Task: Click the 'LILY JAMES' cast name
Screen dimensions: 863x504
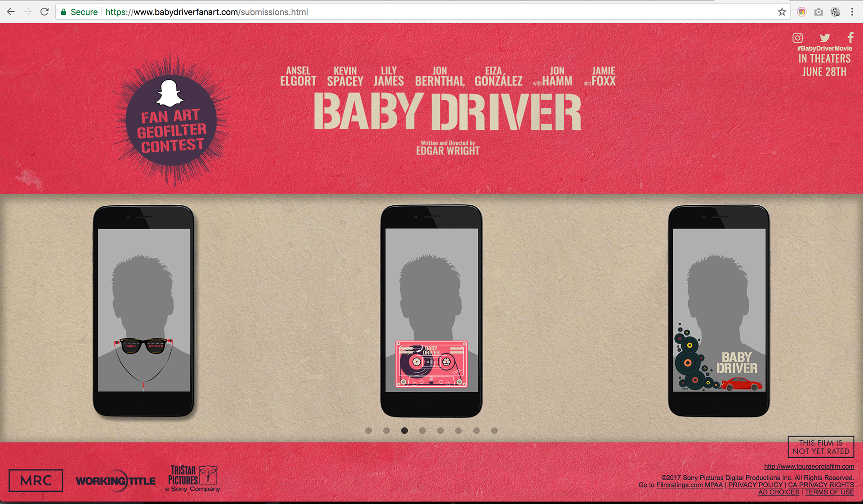Action: [389, 76]
